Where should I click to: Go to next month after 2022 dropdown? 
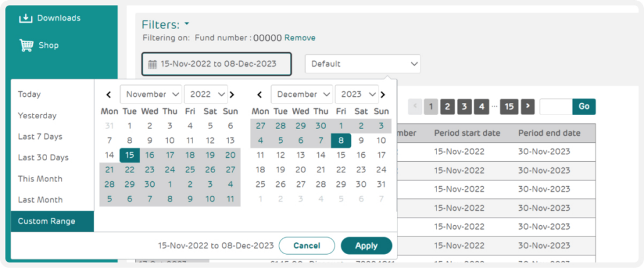[232, 94]
